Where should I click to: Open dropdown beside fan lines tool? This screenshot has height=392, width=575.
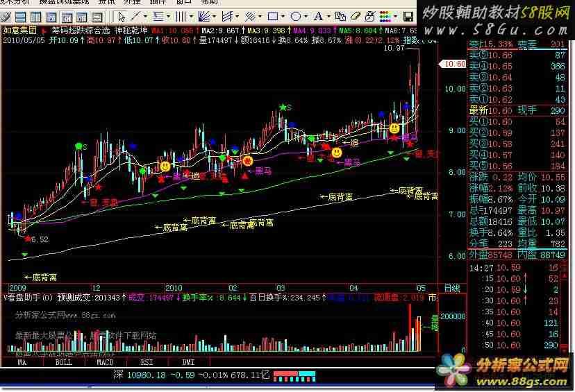click(214, 17)
